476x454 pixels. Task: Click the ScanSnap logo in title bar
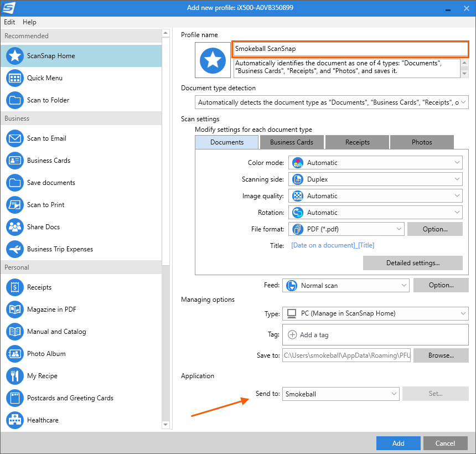pos(8,8)
